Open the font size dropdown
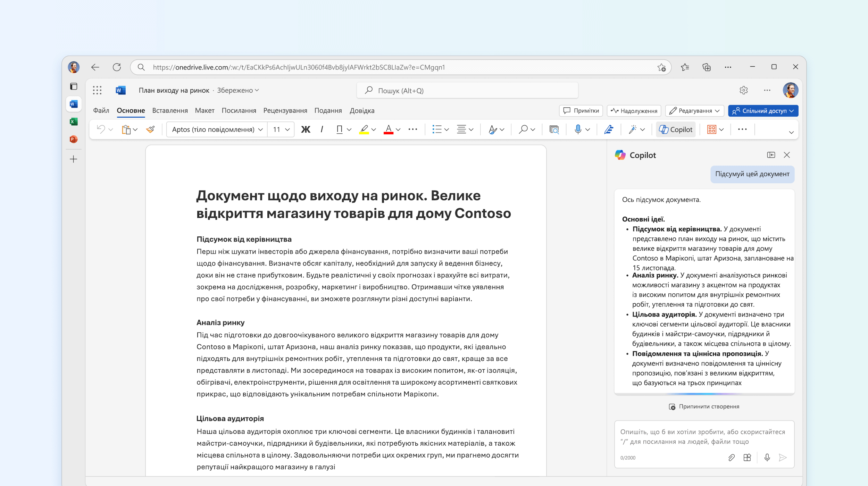 pyautogui.click(x=287, y=129)
